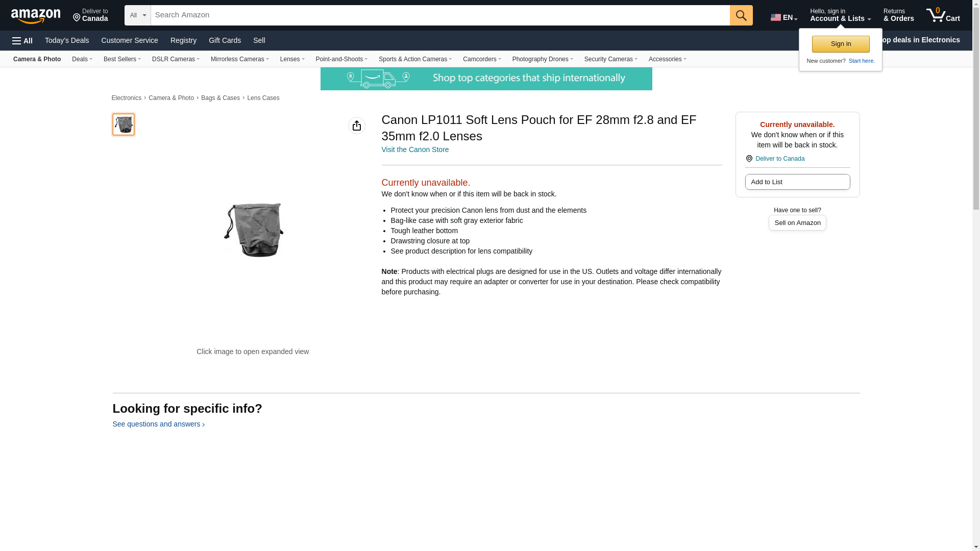Click the share icon above product image
This screenshot has height=551, width=980.
click(x=357, y=126)
